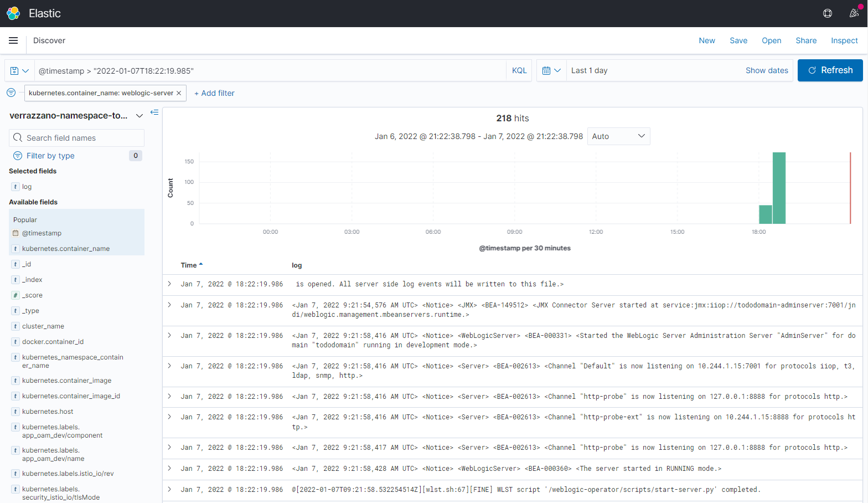This screenshot has height=503, width=868.
Task: Click the kubernetes.host field type icon
Action: point(15,412)
